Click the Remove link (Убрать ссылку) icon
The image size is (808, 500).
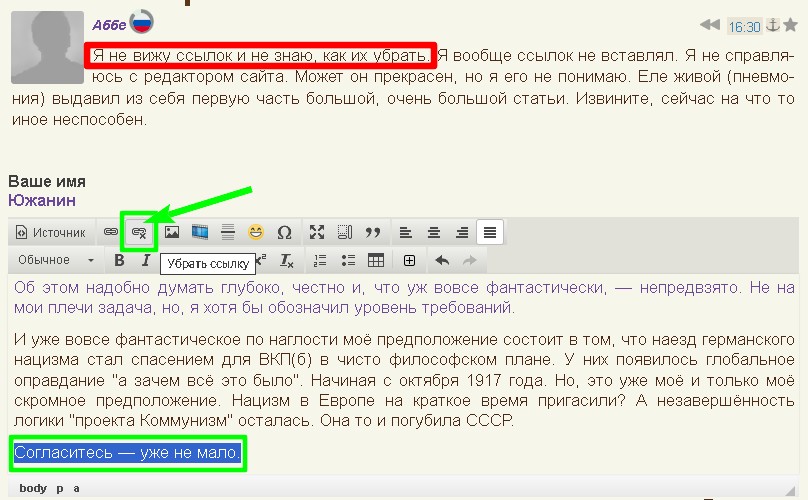coord(139,232)
